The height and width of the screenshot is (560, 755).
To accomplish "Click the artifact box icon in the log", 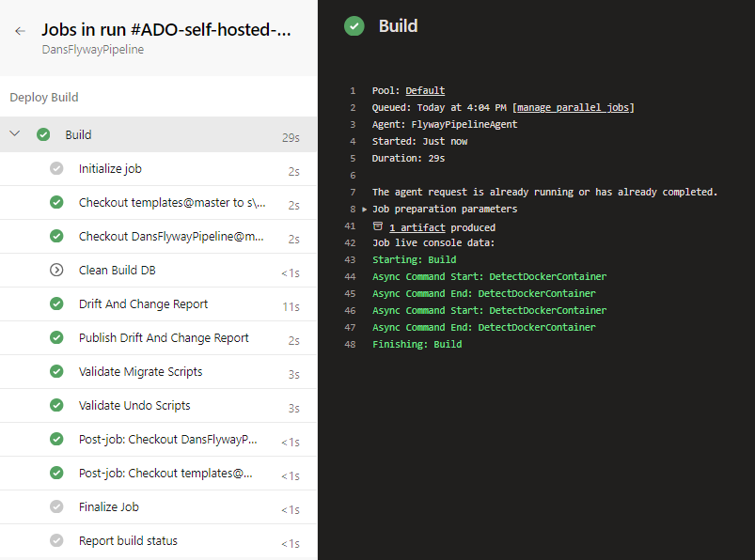I will coord(378,226).
